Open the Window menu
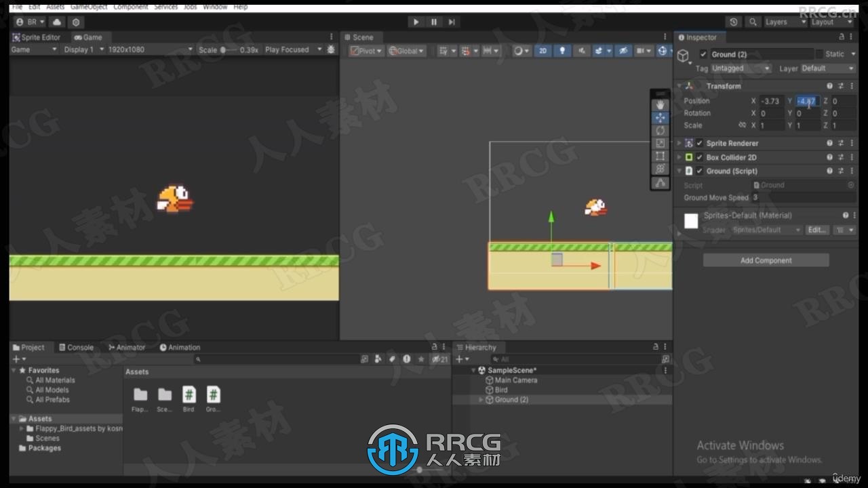Screen dimensions: 868x488 (x=215, y=6)
